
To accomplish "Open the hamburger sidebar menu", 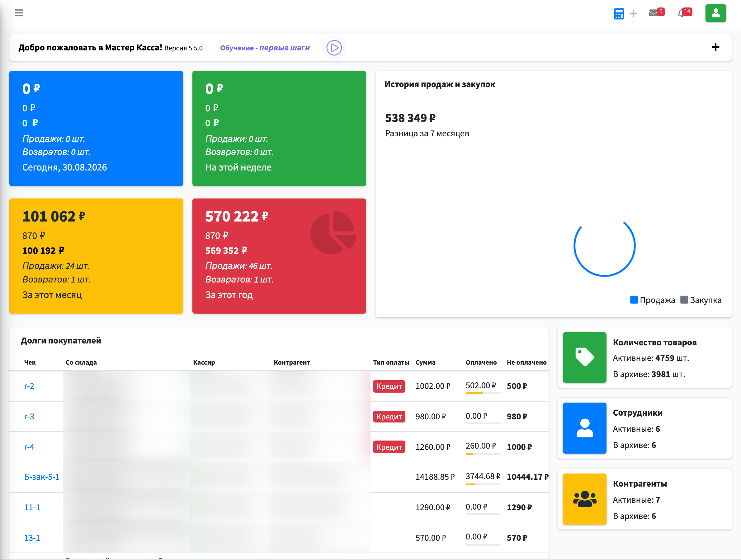I will [x=19, y=13].
